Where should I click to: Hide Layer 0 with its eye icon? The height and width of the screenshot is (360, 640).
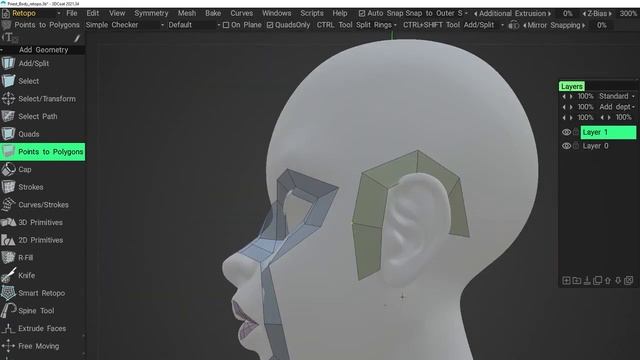click(566, 146)
